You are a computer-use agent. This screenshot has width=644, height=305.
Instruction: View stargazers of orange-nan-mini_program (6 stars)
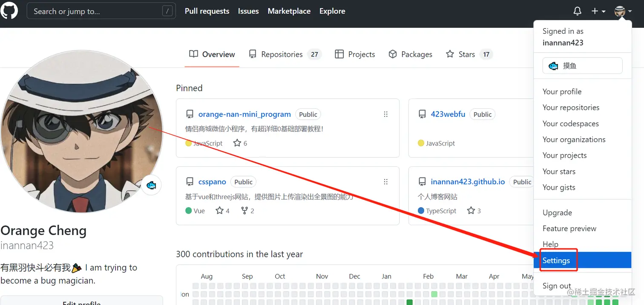pos(240,143)
